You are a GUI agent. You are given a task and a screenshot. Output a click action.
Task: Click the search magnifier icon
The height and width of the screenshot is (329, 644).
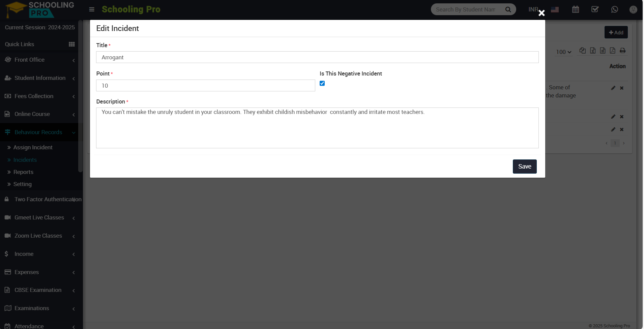pos(508,9)
